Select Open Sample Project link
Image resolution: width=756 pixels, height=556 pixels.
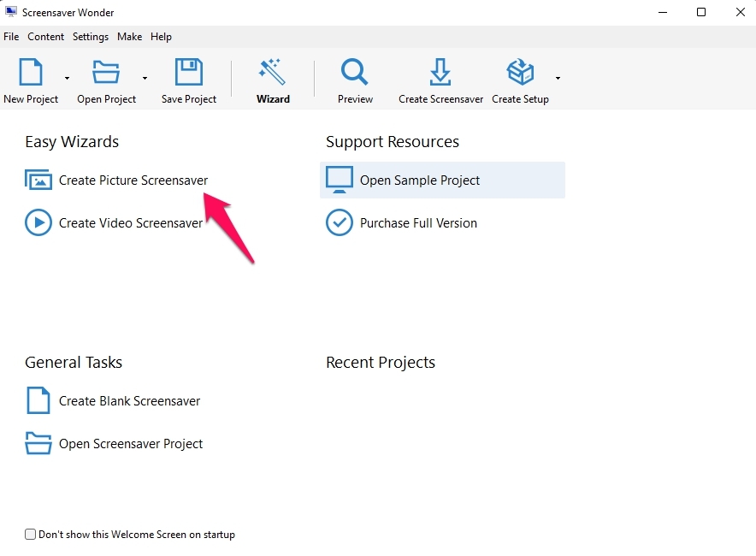[x=419, y=180]
